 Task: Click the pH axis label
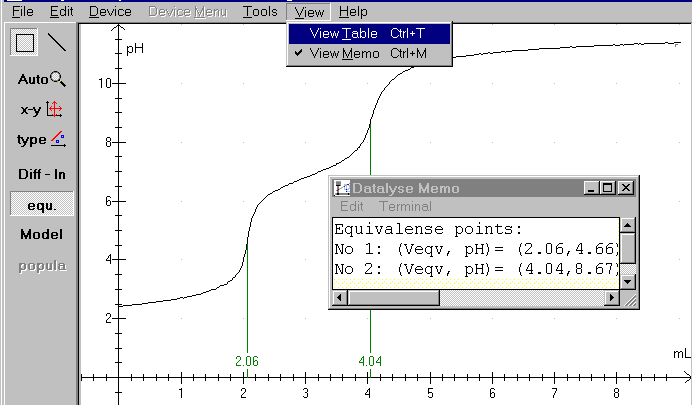click(135, 49)
